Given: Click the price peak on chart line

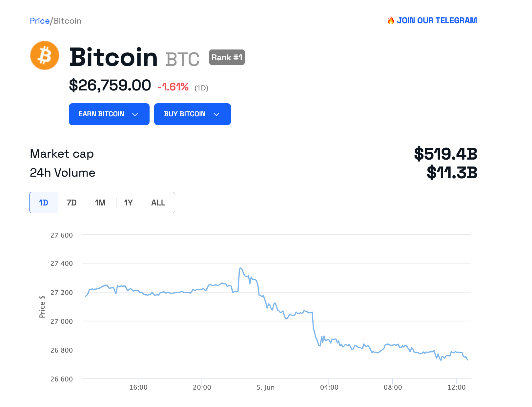Looking at the screenshot, I should click(241, 268).
